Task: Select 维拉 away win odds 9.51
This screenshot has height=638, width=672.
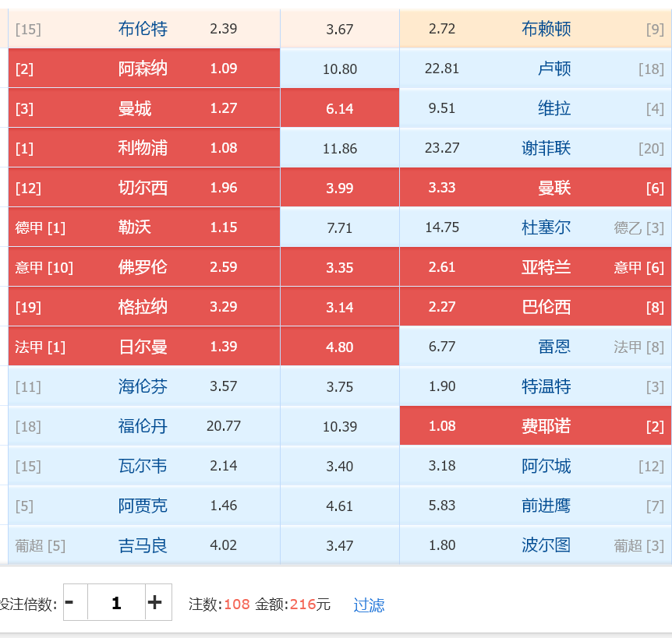Action: click(536, 108)
